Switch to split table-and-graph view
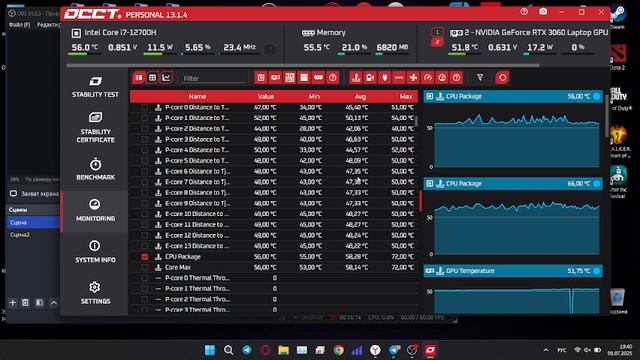The width and height of the screenshot is (640, 360). click(139, 78)
